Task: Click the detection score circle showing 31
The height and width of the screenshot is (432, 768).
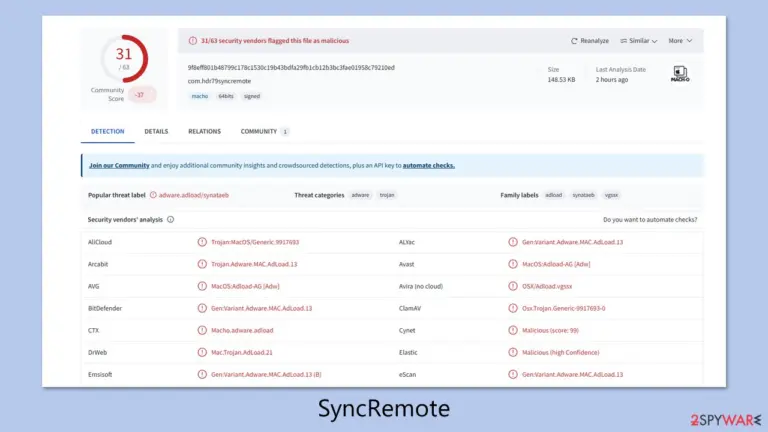Action: click(124, 58)
